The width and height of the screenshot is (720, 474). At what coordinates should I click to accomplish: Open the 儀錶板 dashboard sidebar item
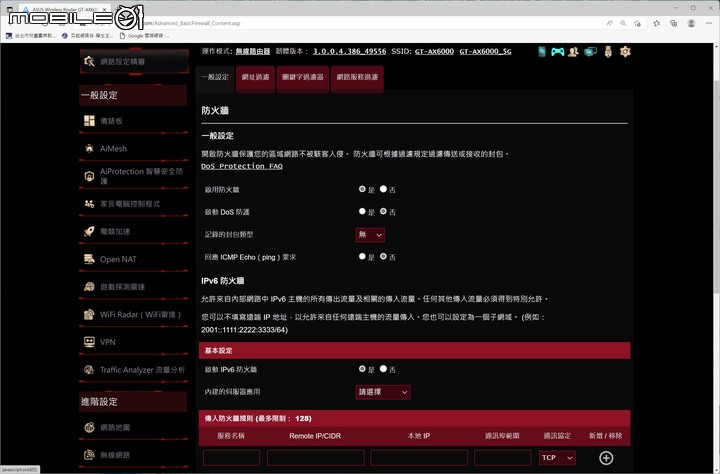pyautogui.click(x=134, y=121)
